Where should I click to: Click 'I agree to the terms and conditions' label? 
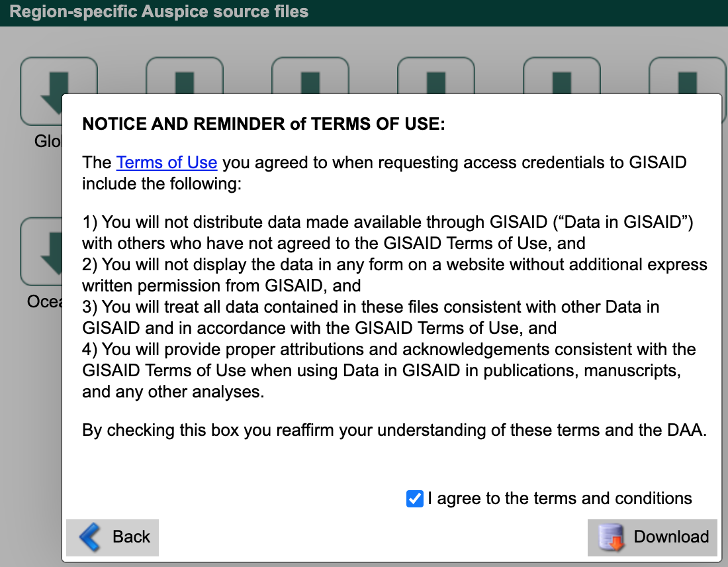click(560, 498)
